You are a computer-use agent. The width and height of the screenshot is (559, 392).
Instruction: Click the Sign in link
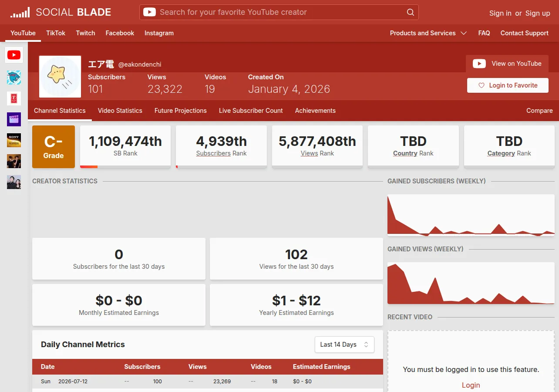500,13
